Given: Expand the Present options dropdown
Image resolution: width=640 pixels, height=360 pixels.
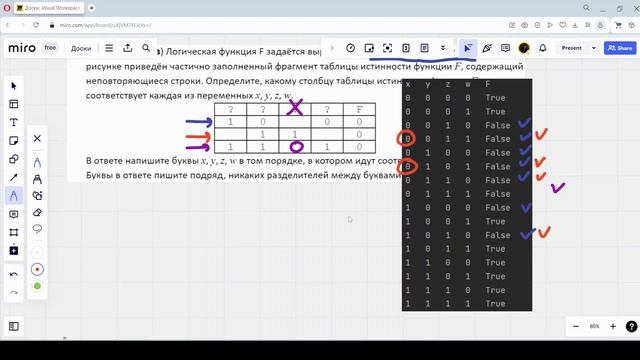Looking at the screenshot, I should click(x=594, y=48).
